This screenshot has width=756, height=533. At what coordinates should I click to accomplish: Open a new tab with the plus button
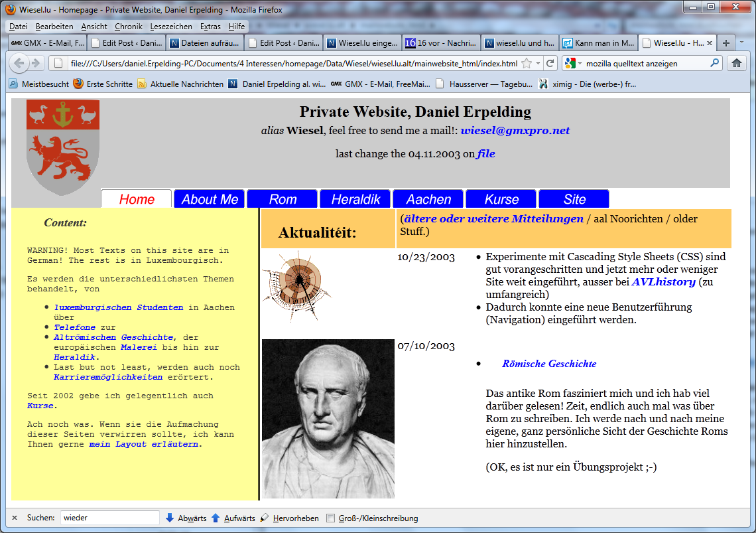point(726,43)
